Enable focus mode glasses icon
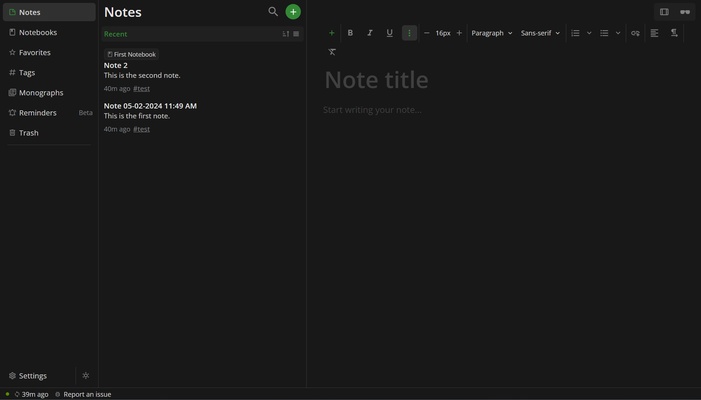Screen dimensions: 701x400 685,12
